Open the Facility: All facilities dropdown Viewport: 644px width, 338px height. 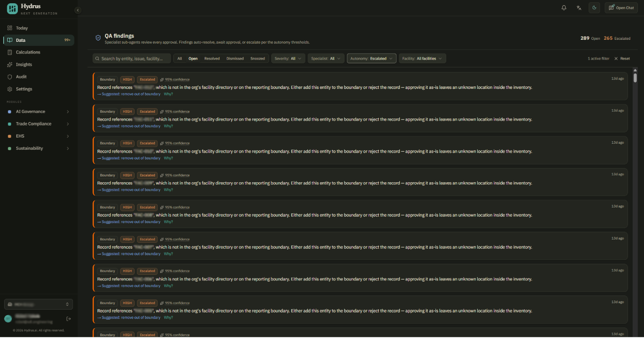point(422,58)
